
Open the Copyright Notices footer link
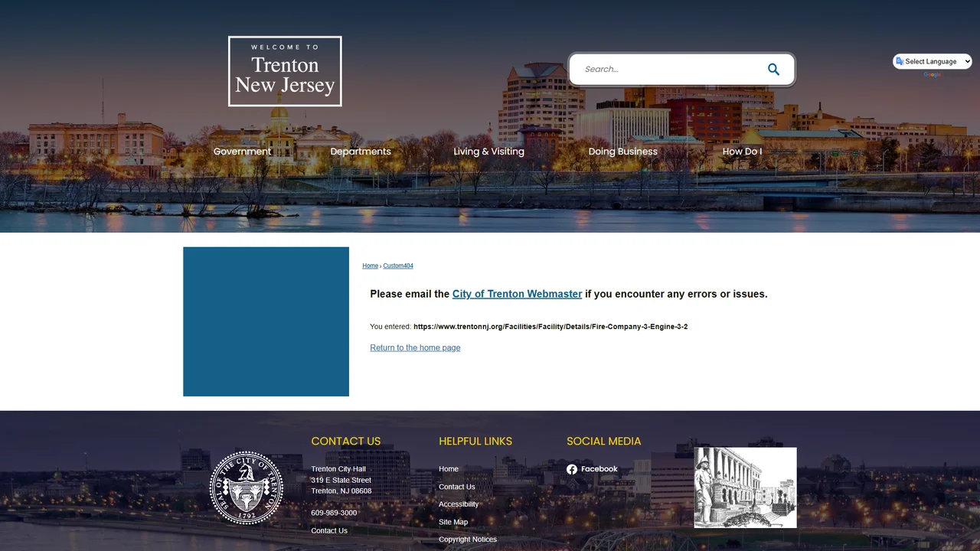(x=468, y=540)
